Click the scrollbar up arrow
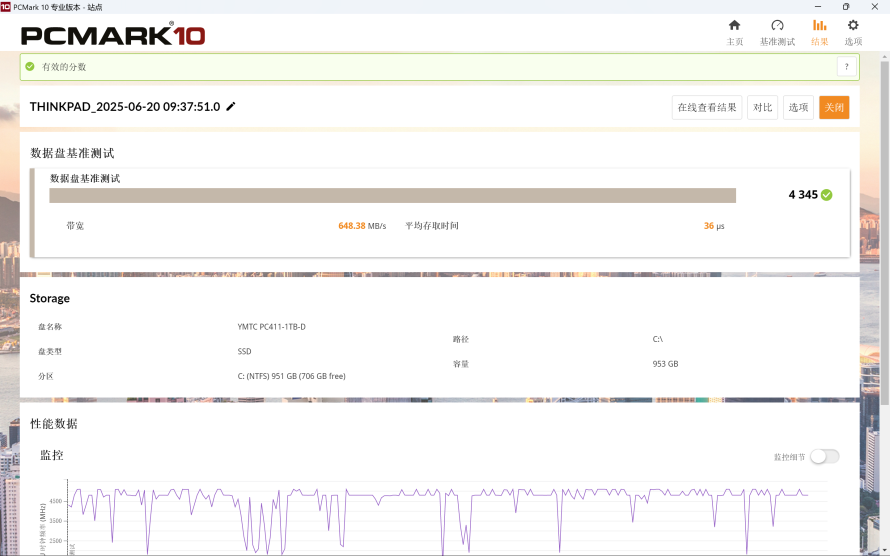Viewport: 890px width, 556px height. [885, 57]
